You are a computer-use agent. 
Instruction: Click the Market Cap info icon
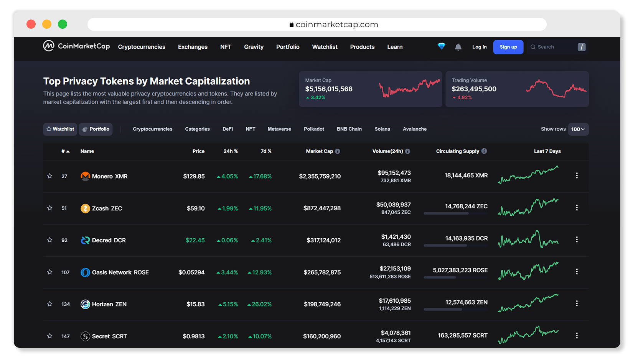338,151
